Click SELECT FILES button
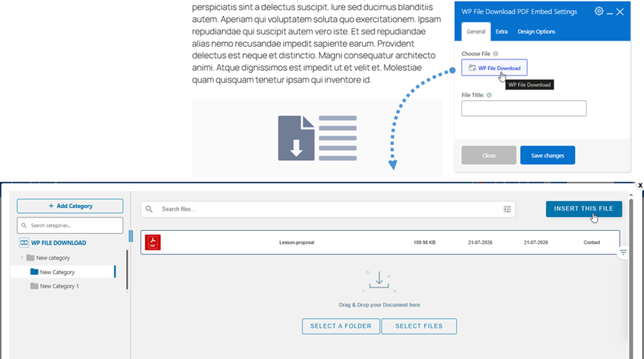 click(419, 326)
